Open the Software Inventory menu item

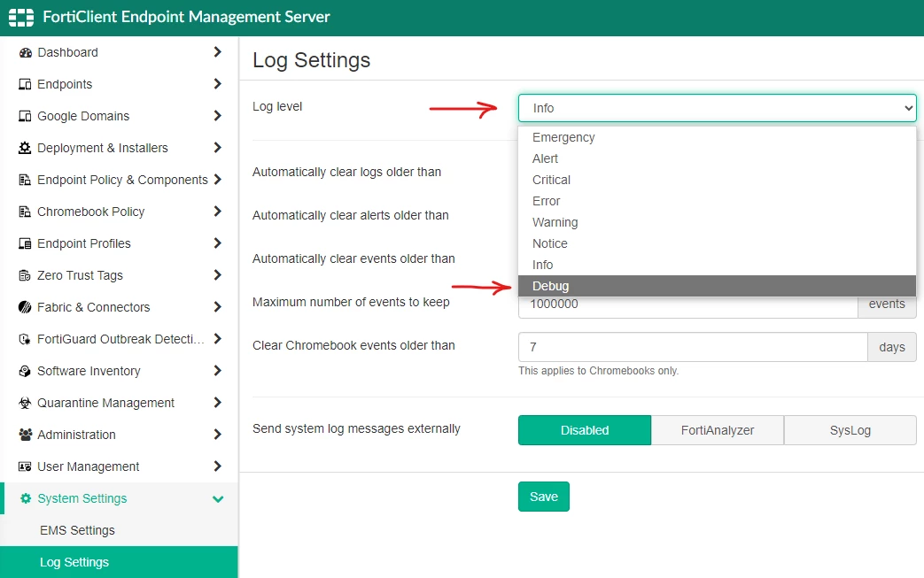[119, 371]
